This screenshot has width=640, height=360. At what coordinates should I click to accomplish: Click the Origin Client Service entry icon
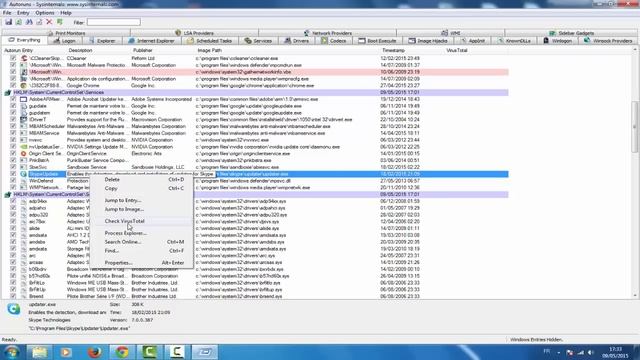[x=24, y=154]
